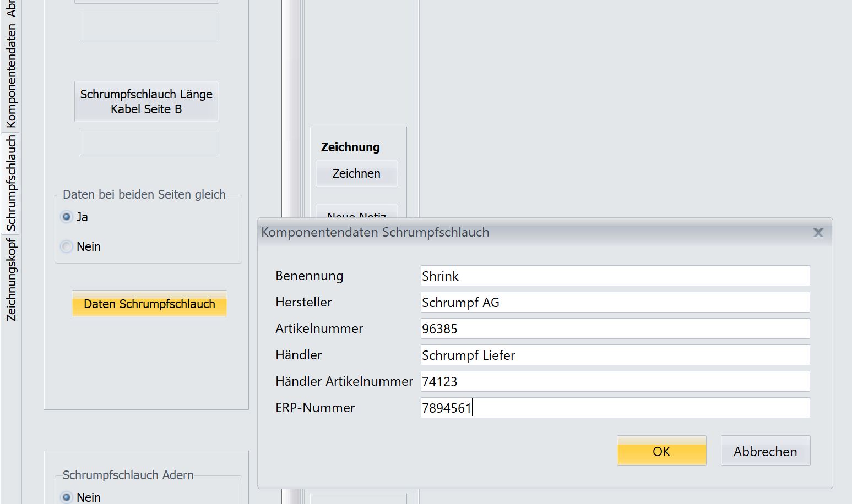Viewport: 852px width, 504px height.
Task: Select the Artikelnummer field containing 96385
Action: pos(615,328)
